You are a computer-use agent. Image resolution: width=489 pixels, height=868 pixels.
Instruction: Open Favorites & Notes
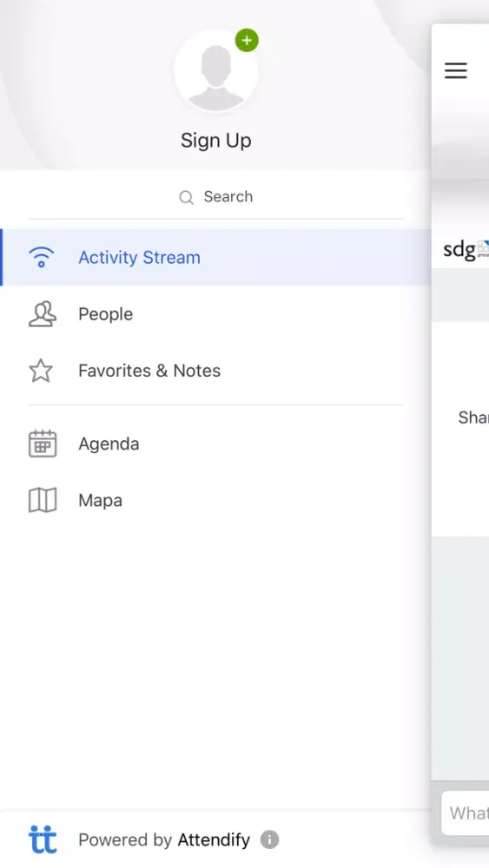(216, 371)
